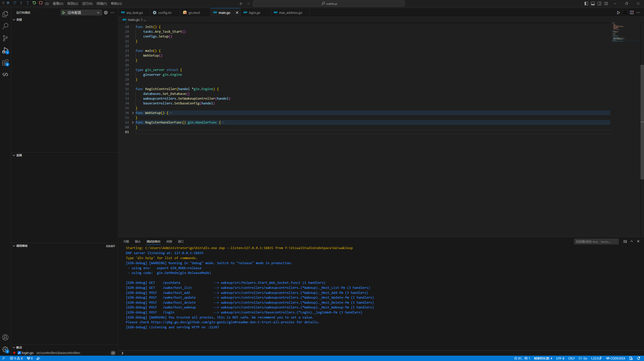Image resolution: width=644 pixels, height=361 pixels.
Task: Open the notifications bell
Action: 638,358
